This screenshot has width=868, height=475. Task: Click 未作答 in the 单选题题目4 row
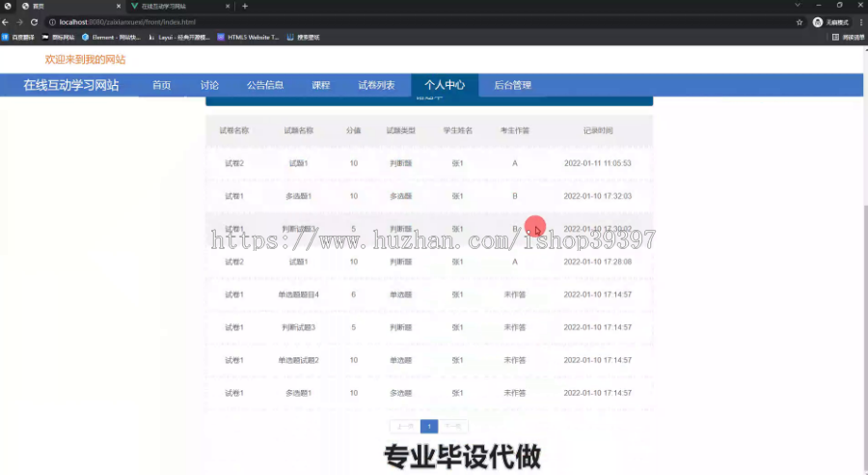[x=515, y=294]
